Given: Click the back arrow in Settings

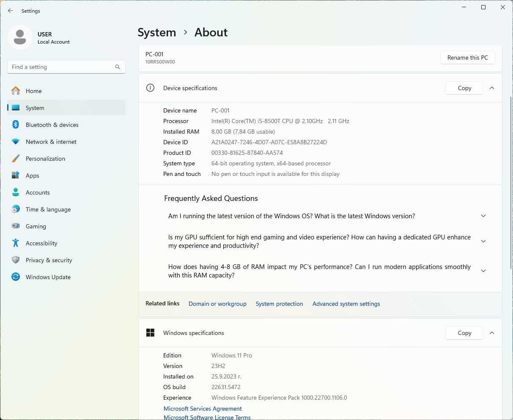Looking at the screenshot, I should (x=11, y=11).
